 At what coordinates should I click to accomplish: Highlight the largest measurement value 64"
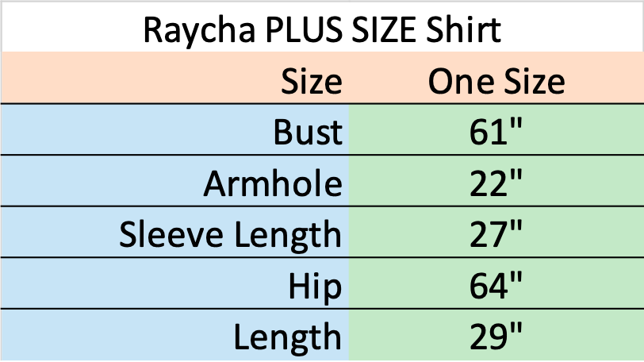click(x=496, y=286)
